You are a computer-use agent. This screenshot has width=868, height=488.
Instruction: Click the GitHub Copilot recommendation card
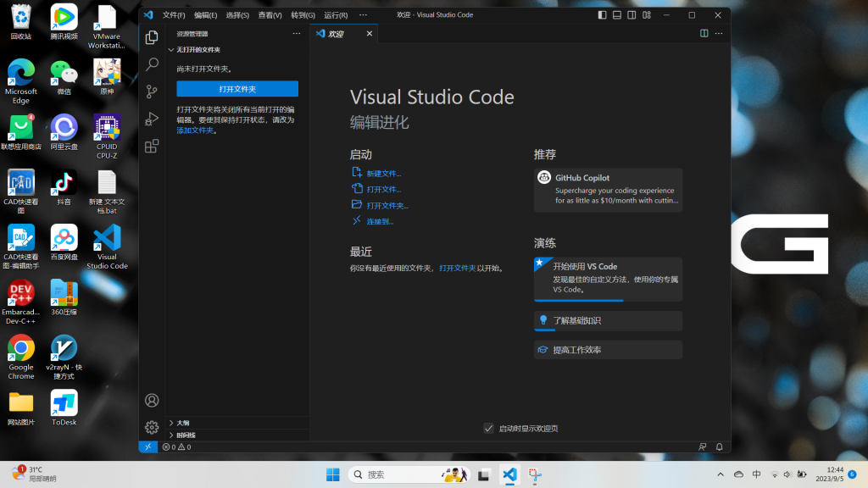(x=608, y=190)
